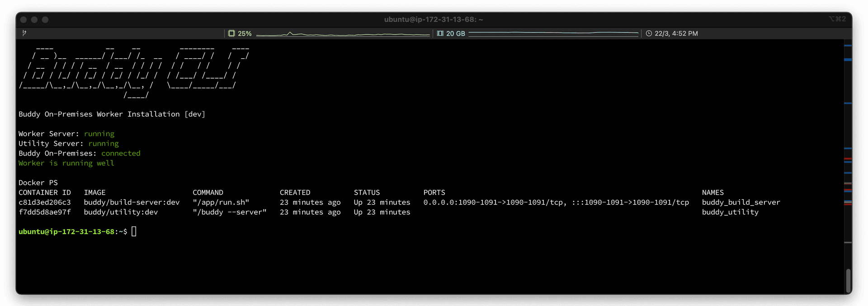The height and width of the screenshot is (306, 868).
Task: Click the clock icon in status bar
Action: point(649,33)
